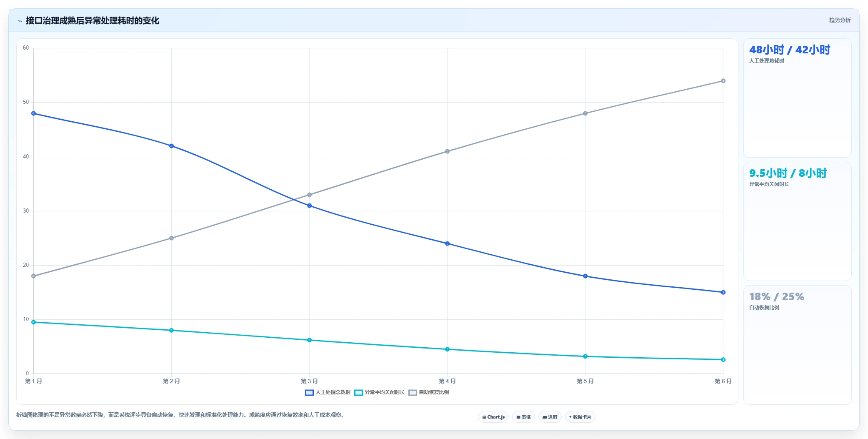The width and height of the screenshot is (868, 439).
Task: Click cyan line point at 第 3 月
Action: click(309, 340)
